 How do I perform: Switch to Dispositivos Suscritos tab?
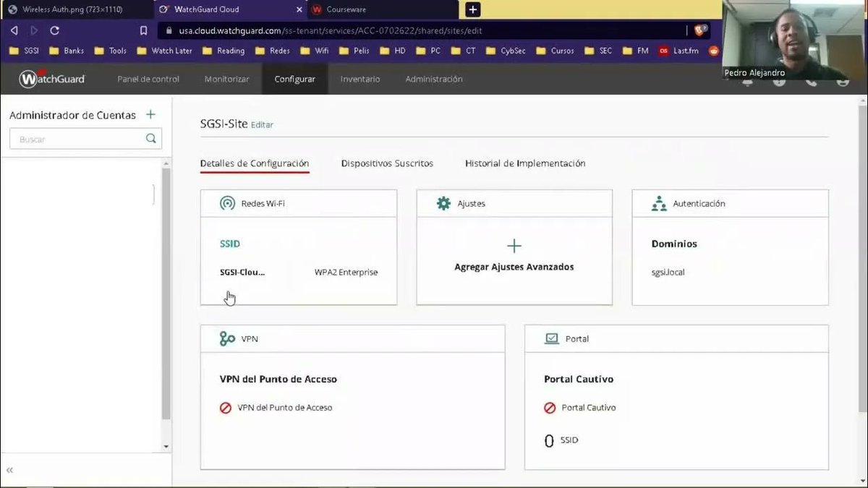(x=387, y=163)
